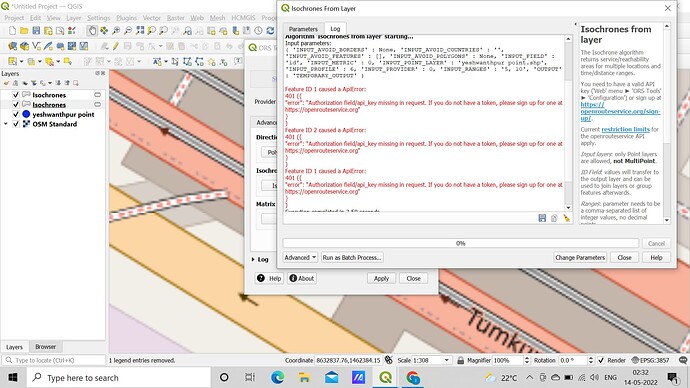
Task: Open the Plugins menu
Action: tap(126, 18)
